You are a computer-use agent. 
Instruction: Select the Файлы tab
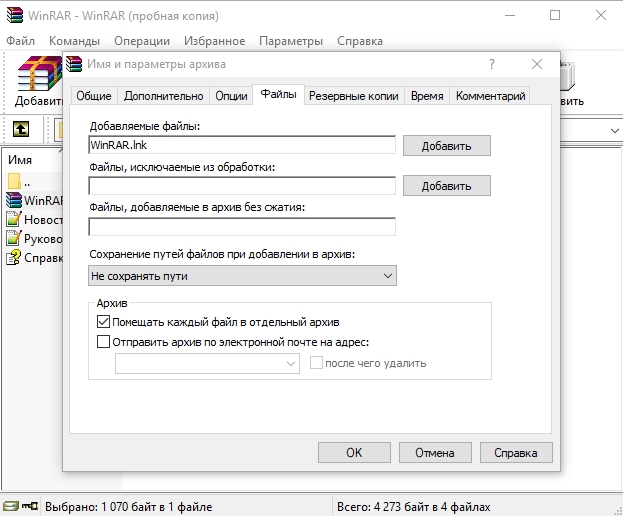pos(279,94)
